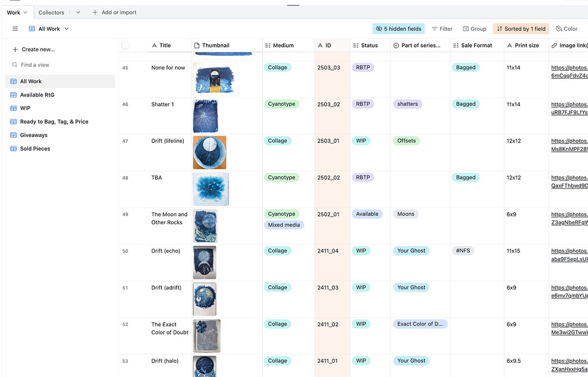Open the All Work view dropdown
588x377 pixels.
(x=66, y=28)
